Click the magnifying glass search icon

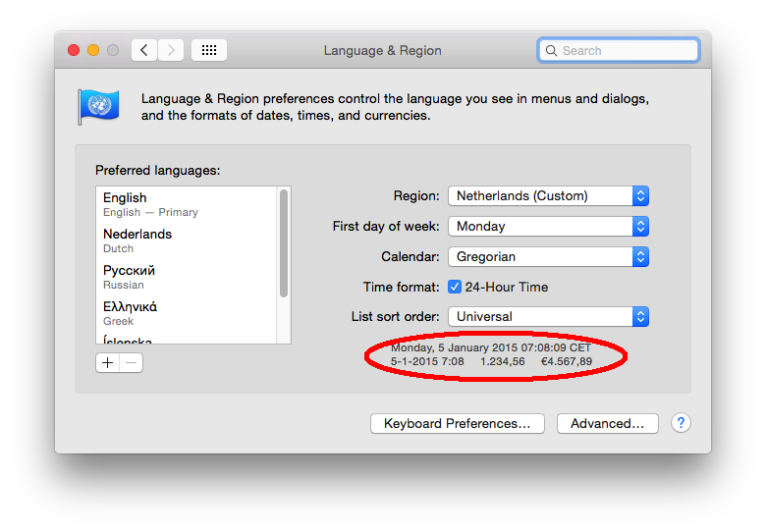[x=551, y=50]
